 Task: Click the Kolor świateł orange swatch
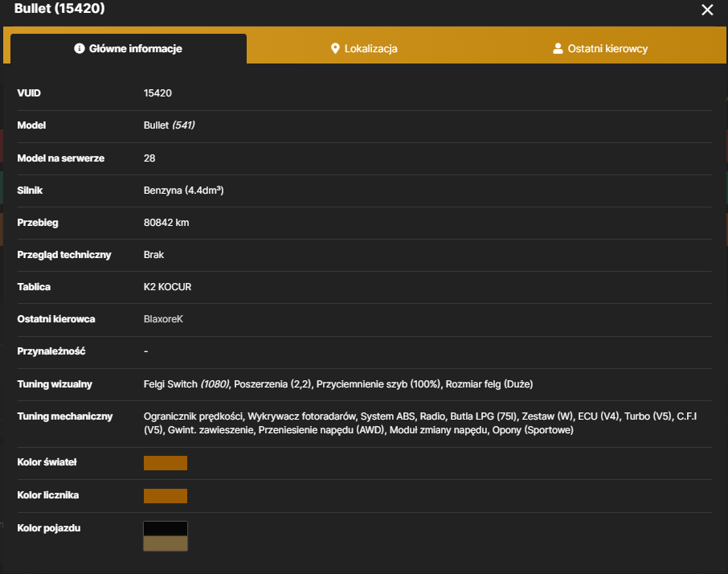[x=166, y=463]
